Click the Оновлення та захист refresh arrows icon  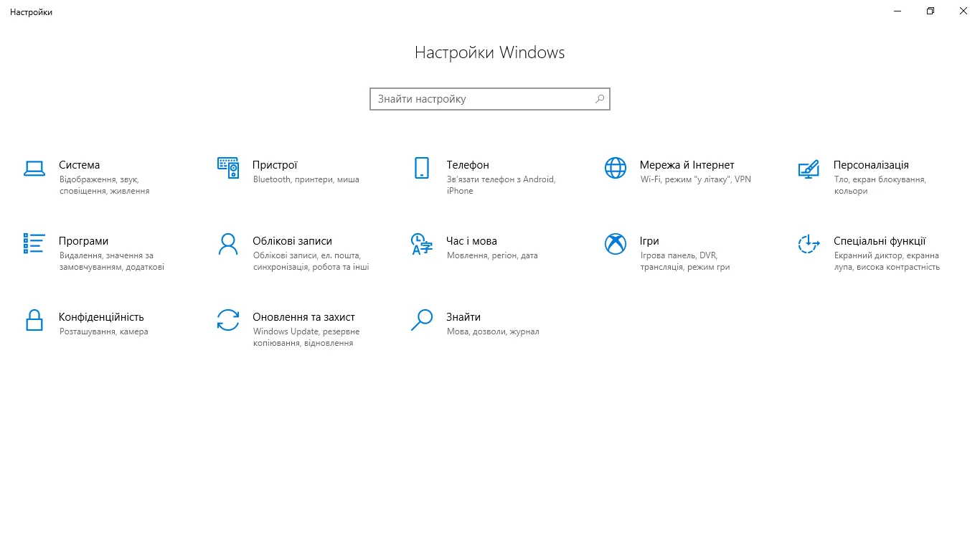pos(228,320)
